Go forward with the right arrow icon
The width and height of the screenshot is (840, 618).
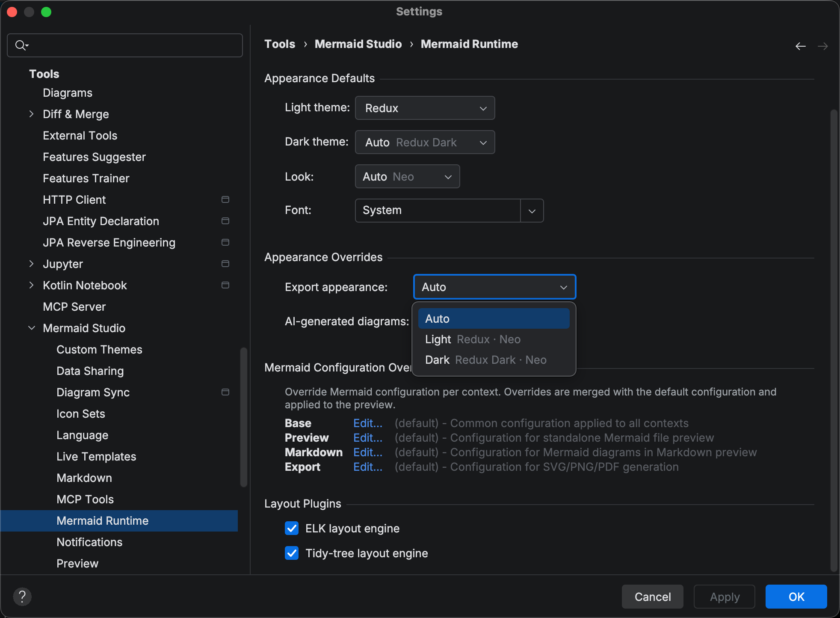[822, 46]
